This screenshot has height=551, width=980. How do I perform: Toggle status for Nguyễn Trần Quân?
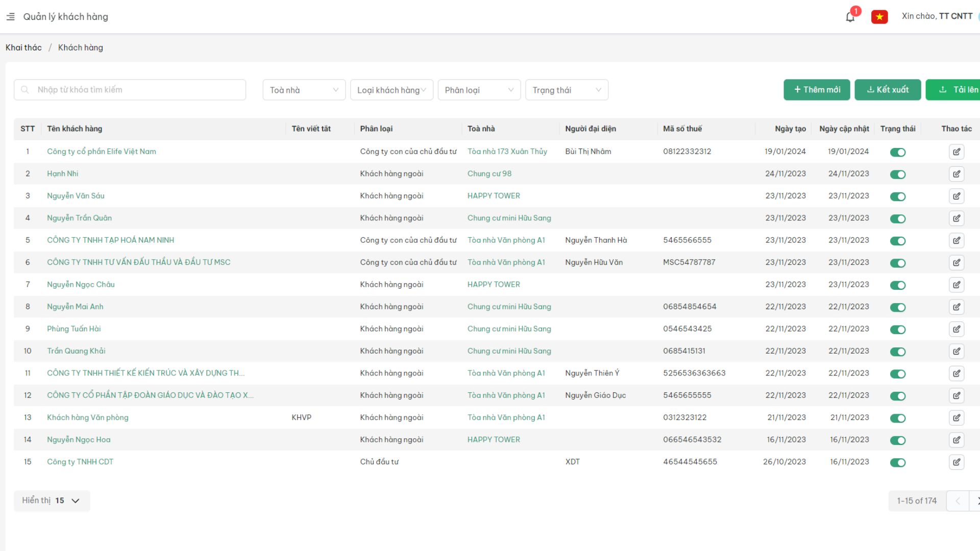tap(898, 219)
